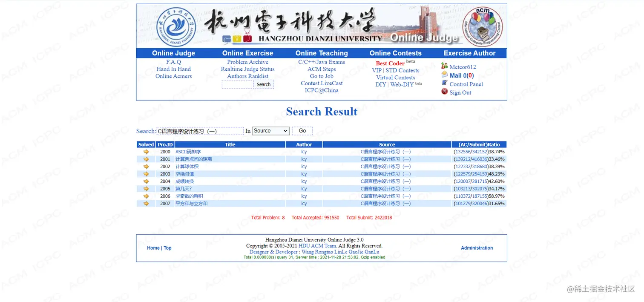Open the HDU ACM Team link
Screen dimensions: 644x302
[x=318, y=246]
